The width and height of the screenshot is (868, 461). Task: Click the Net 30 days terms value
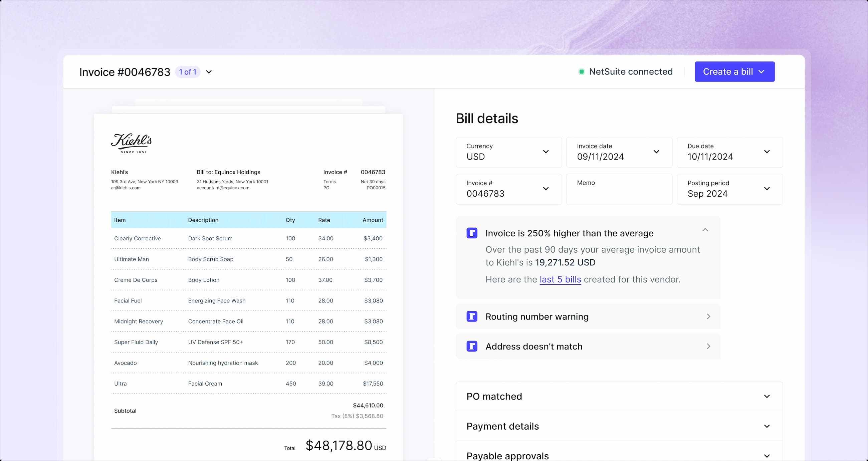tap(373, 182)
